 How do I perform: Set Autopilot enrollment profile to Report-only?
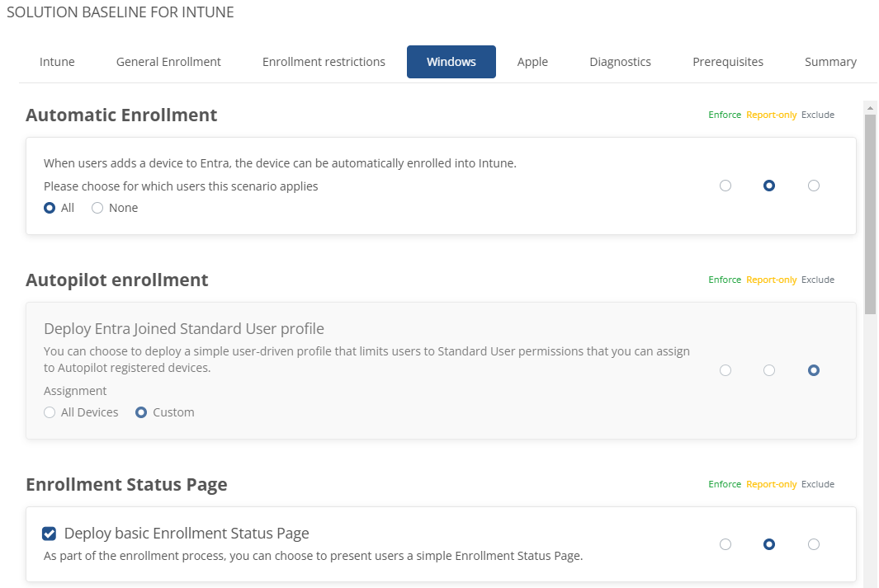(769, 370)
